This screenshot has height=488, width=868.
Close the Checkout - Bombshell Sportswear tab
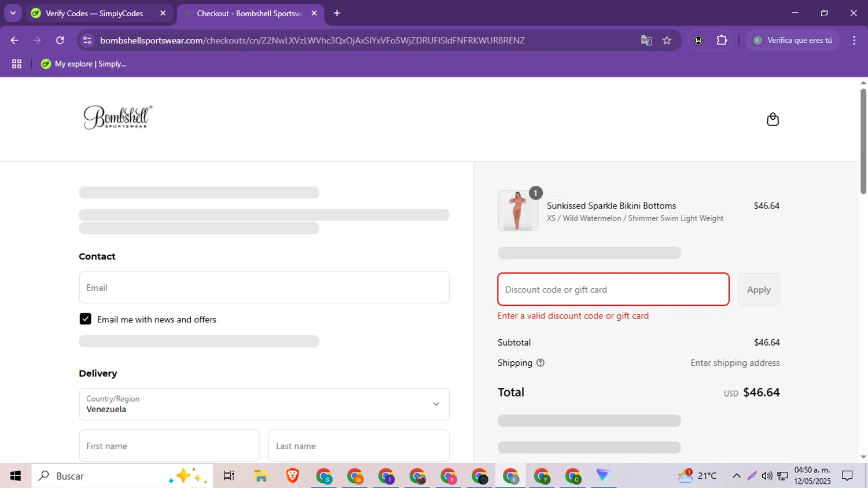click(314, 13)
